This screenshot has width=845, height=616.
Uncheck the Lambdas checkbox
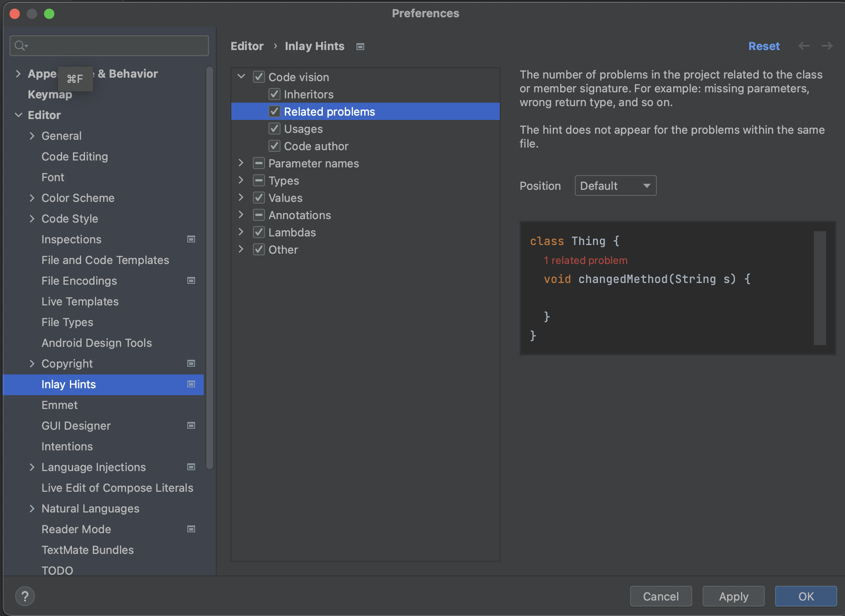[259, 232]
